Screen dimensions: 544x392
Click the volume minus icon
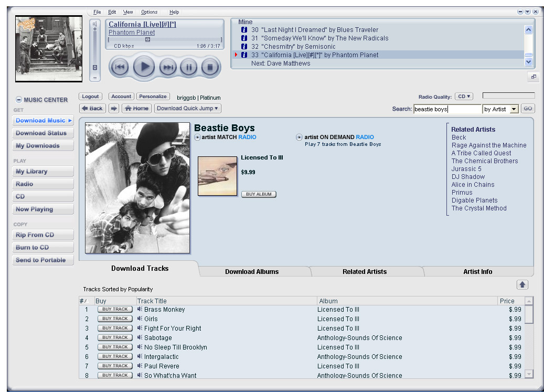[95, 78]
